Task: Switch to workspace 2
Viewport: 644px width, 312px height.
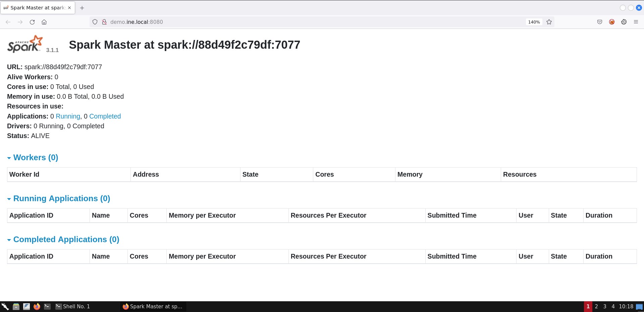Action: coord(596,306)
